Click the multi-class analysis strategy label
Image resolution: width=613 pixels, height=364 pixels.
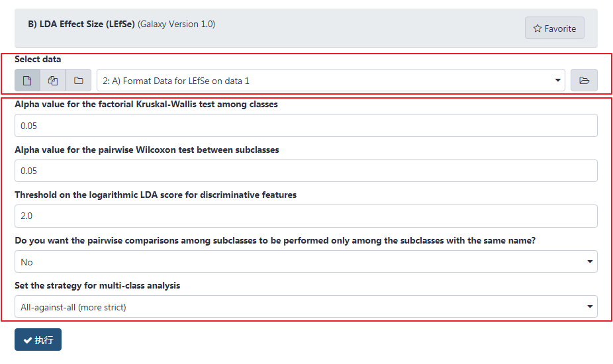click(97, 286)
